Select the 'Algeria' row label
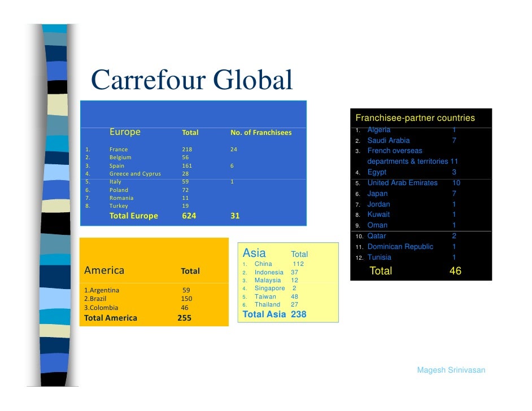Image resolution: width=532 pixels, height=411 pixels. 378,130
